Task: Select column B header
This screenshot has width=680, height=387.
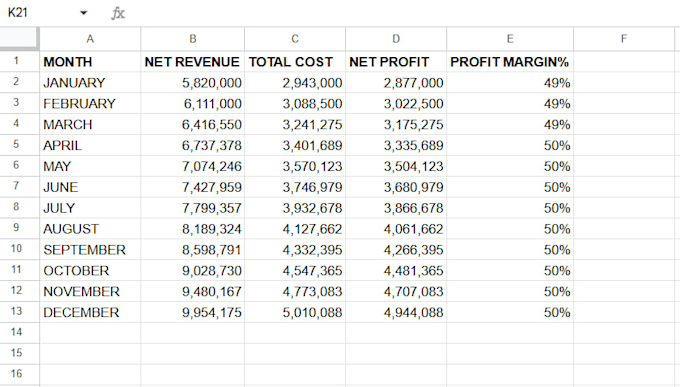Action: click(x=193, y=39)
